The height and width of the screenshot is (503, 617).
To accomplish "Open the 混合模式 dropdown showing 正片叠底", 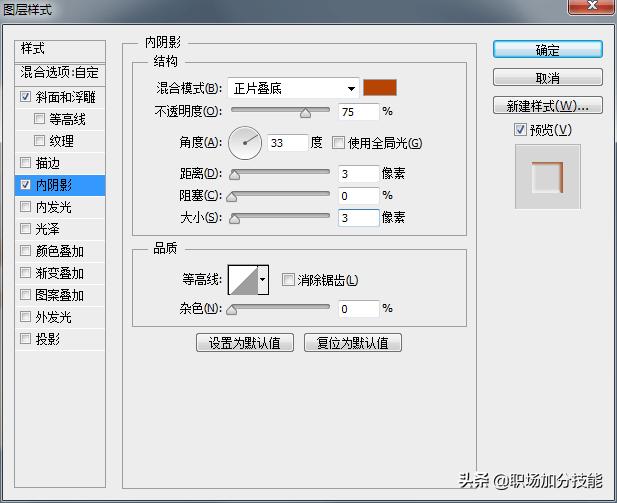I will (293, 89).
